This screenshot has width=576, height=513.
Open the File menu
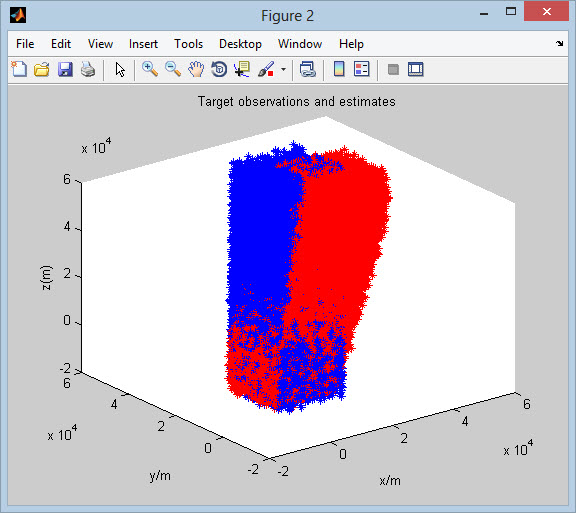coord(25,44)
